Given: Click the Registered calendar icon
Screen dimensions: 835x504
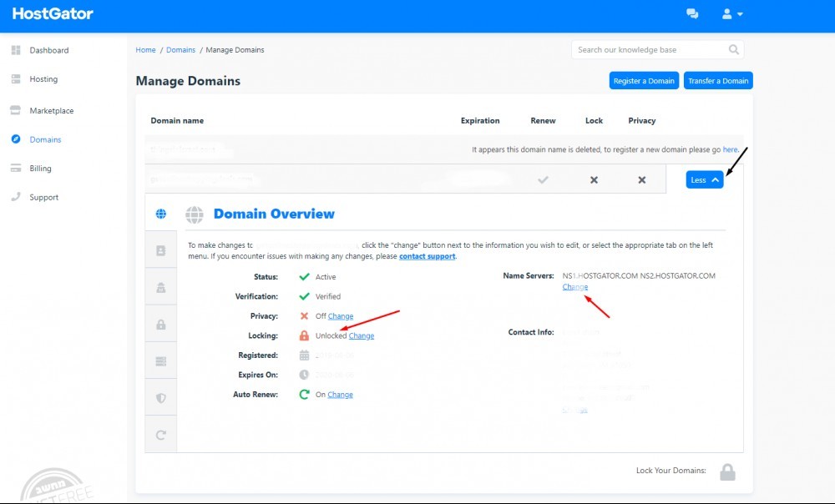Looking at the screenshot, I should (304, 355).
